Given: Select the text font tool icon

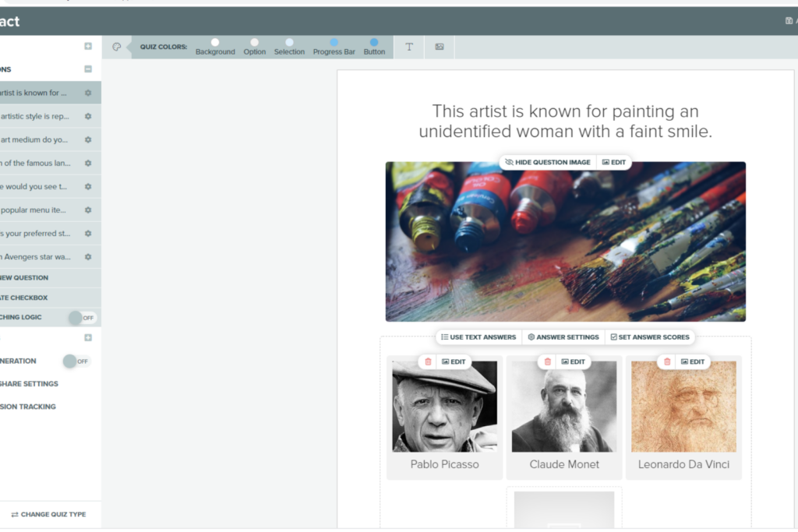Looking at the screenshot, I should [408, 47].
